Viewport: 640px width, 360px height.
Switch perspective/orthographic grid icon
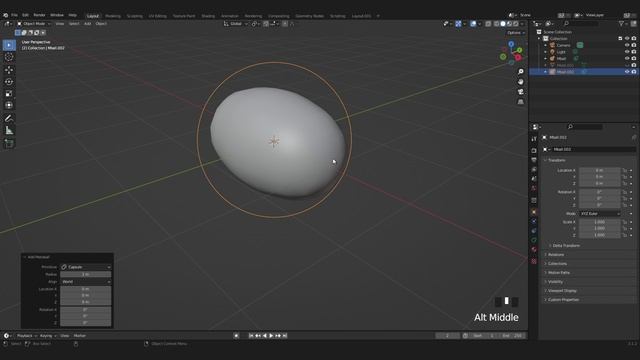coord(520,102)
